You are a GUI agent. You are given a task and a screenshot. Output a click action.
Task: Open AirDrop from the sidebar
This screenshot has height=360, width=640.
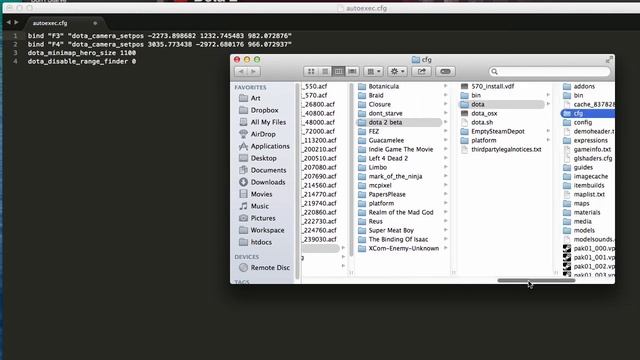[263, 134]
